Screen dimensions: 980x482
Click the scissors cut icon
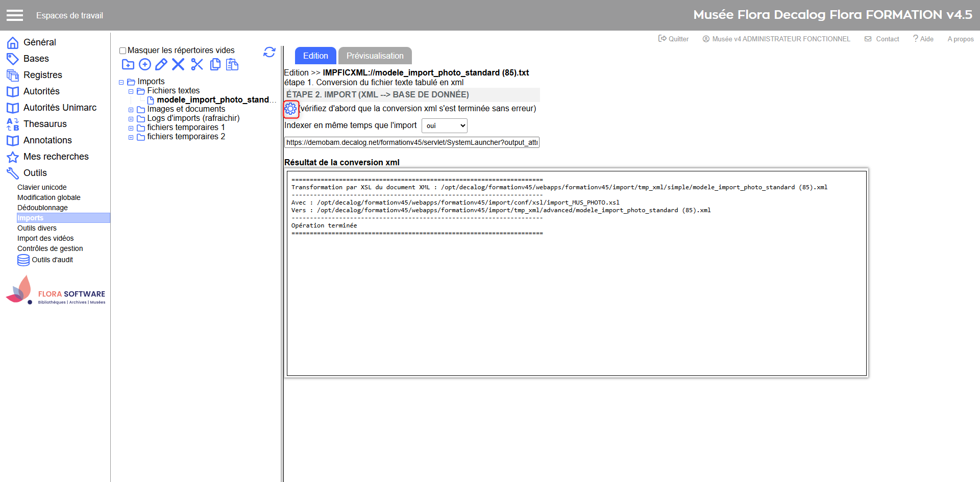pyautogui.click(x=197, y=64)
